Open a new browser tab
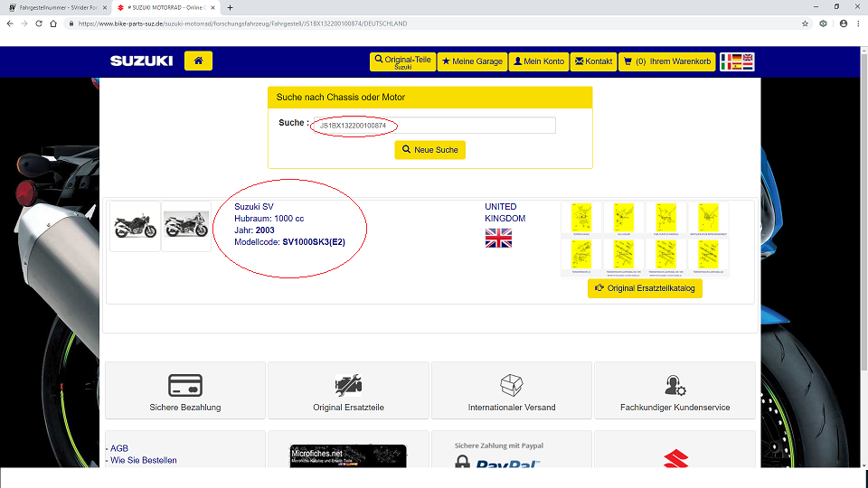Viewport: 868px width, 488px height. pos(230,7)
